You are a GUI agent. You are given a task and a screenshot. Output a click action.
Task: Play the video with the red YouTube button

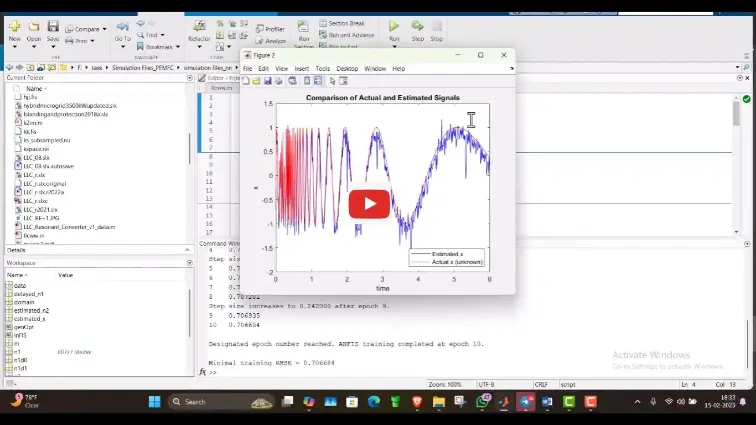click(x=369, y=204)
